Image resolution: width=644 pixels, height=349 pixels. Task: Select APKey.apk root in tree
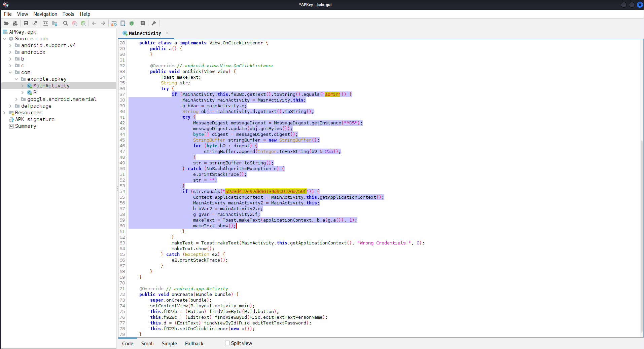(x=22, y=32)
